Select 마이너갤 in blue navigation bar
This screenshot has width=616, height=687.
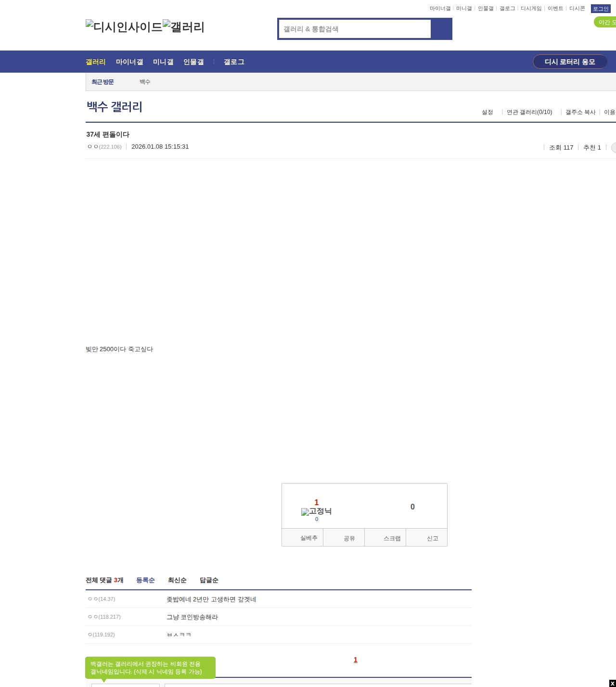tap(129, 62)
